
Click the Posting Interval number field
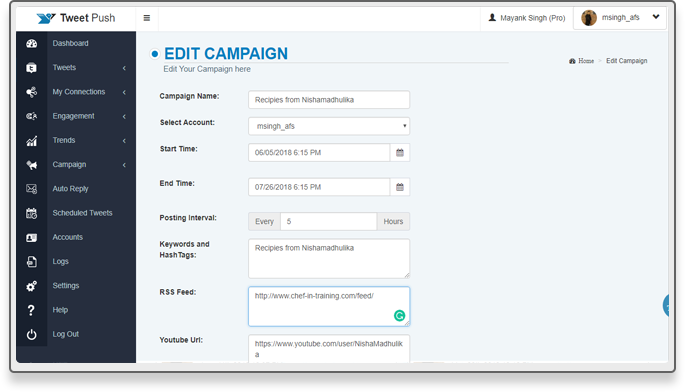tap(329, 222)
